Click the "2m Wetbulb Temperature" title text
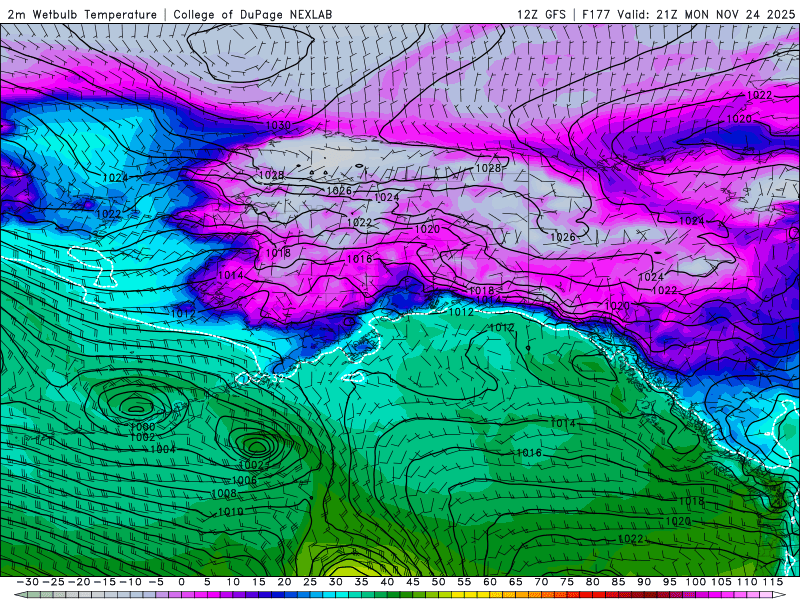800x600 pixels. pyautogui.click(x=82, y=14)
